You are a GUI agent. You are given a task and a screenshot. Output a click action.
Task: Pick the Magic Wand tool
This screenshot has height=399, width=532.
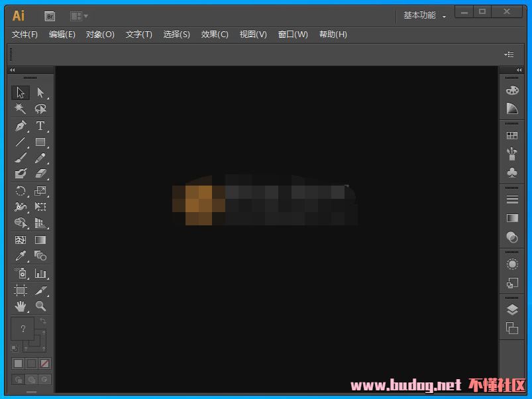tap(21, 109)
